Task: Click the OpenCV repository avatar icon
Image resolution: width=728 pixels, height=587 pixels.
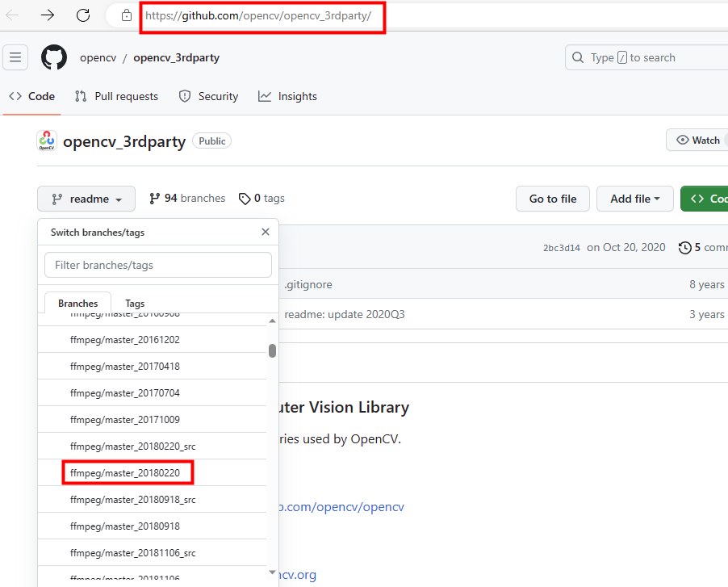Action: [47, 140]
